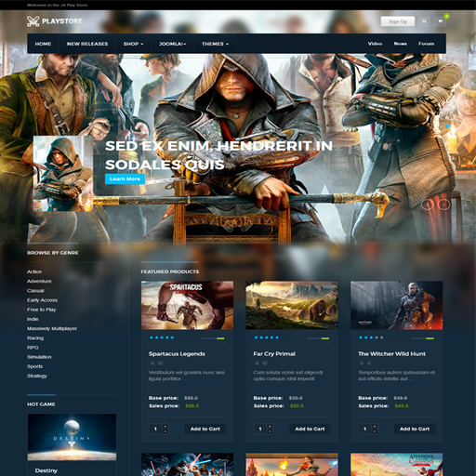476x476 pixels.
Task: Browse the Adventure genre
Action: (x=39, y=282)
